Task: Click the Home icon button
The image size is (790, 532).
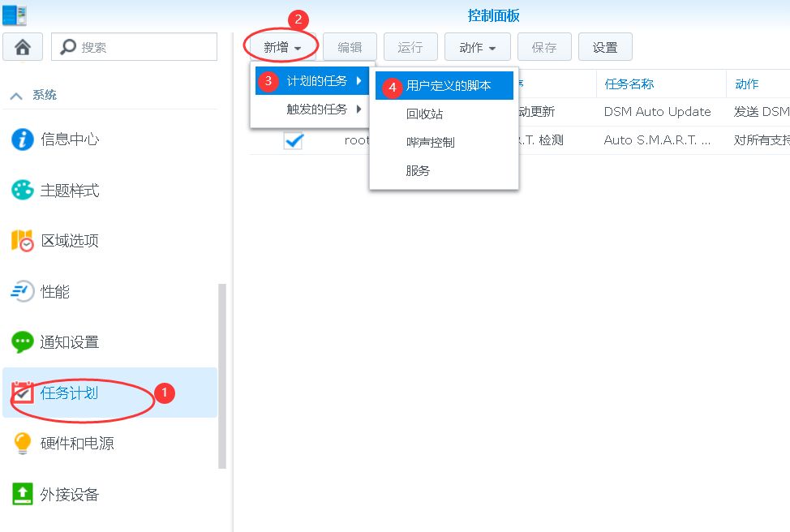Action: click(23, 47)
